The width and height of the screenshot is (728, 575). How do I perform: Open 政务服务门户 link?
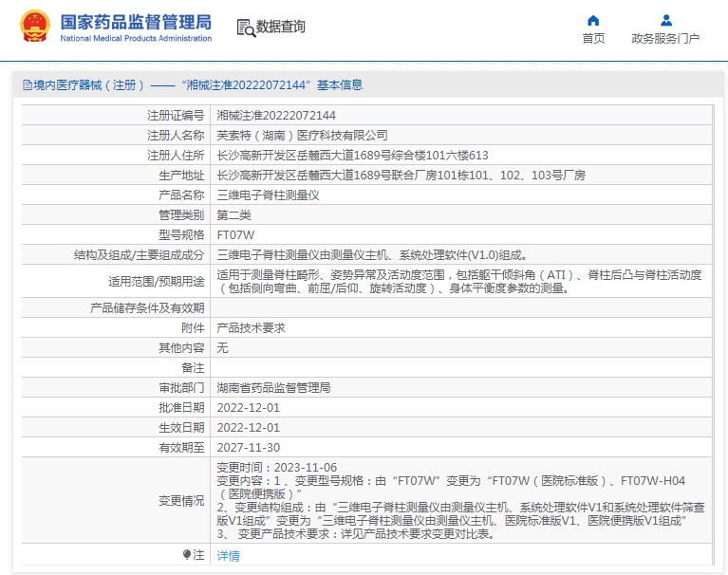665,39
